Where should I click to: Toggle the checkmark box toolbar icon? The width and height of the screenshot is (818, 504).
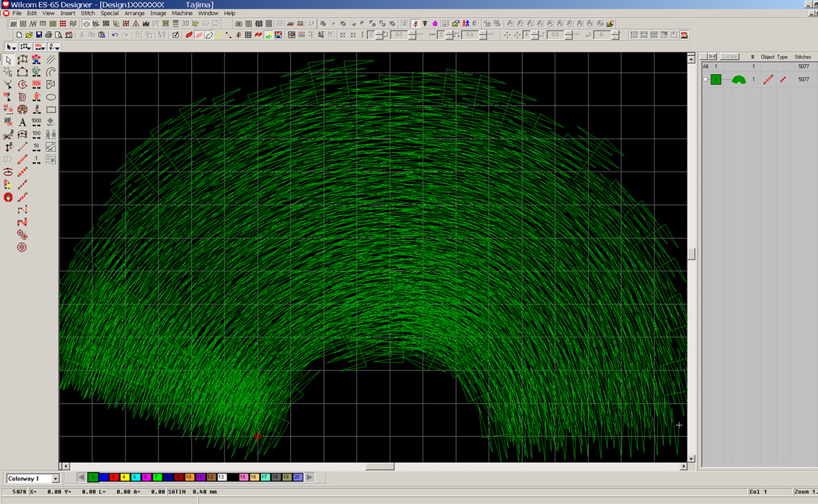(175, 35)
